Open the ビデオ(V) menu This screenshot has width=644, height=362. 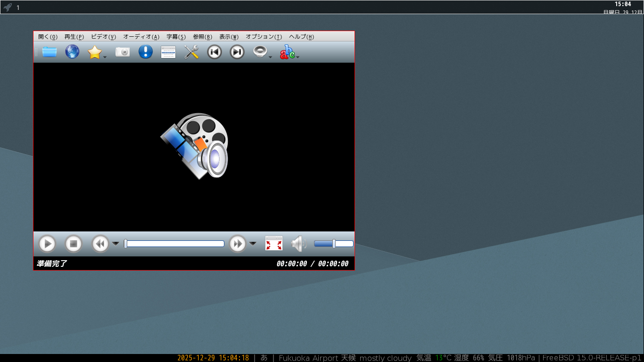click(103, 37)
